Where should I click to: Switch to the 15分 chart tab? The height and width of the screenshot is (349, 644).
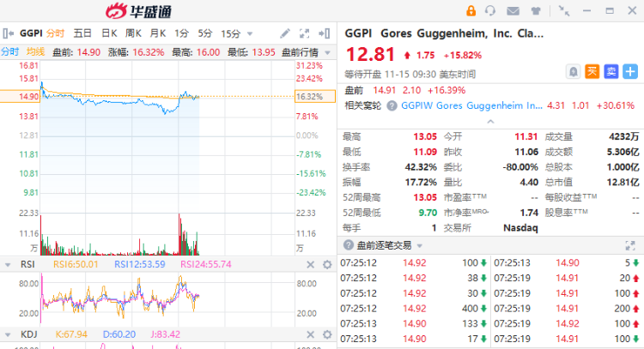[230, 33]
